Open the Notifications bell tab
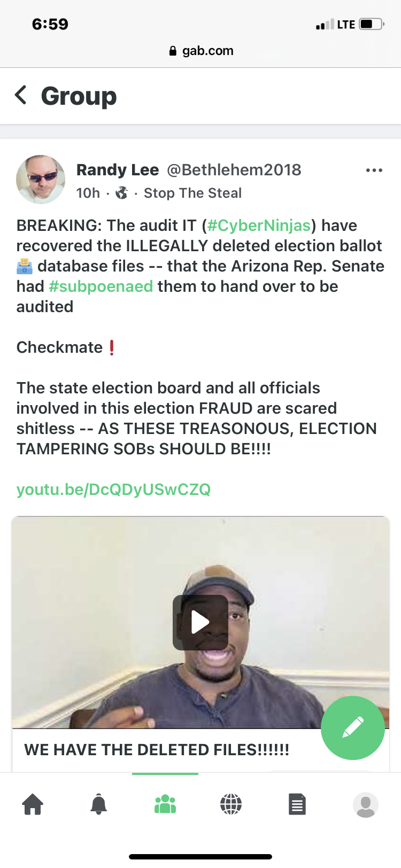 98,804
